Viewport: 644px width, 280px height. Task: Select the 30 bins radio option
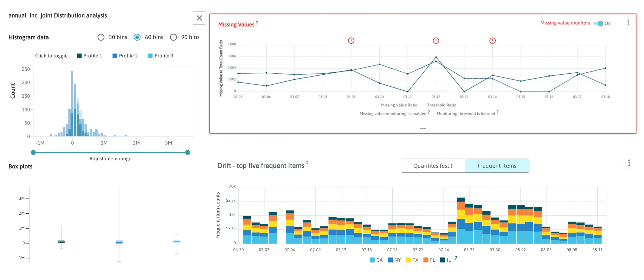coord(101,37)
